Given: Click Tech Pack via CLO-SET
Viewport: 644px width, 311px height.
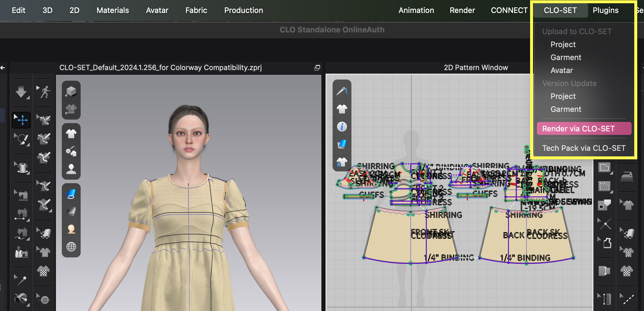Looking at the screenshot, I should tap(584, 148).
